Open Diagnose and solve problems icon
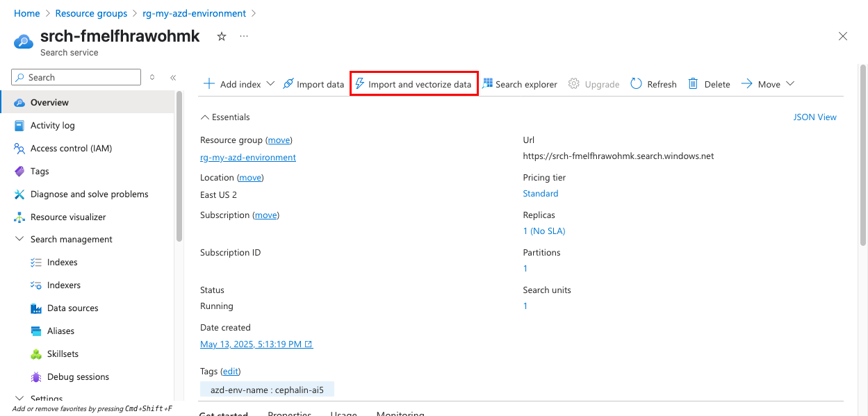868x416 pixels. (x=19, y=194)
